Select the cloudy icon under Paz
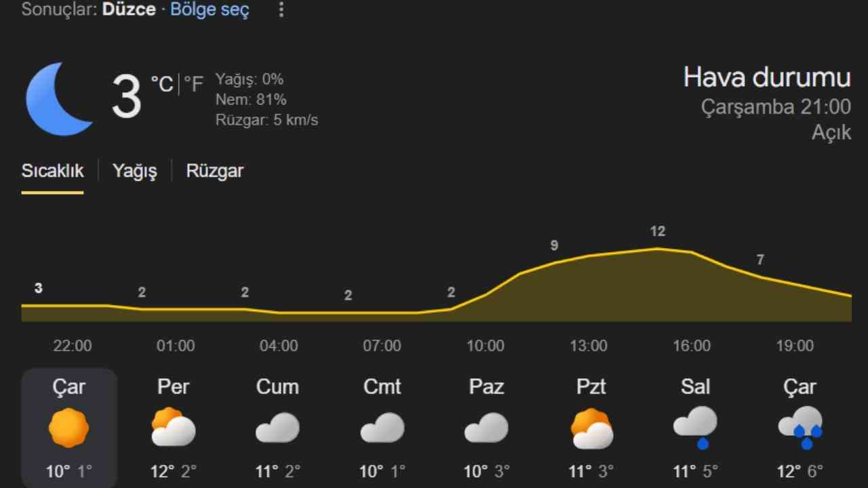 coord(486,428)
